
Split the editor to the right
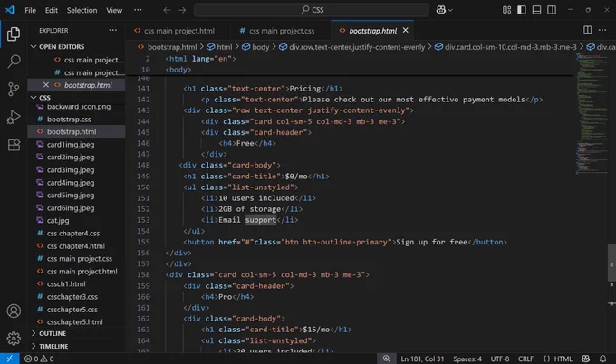point(587,30)
